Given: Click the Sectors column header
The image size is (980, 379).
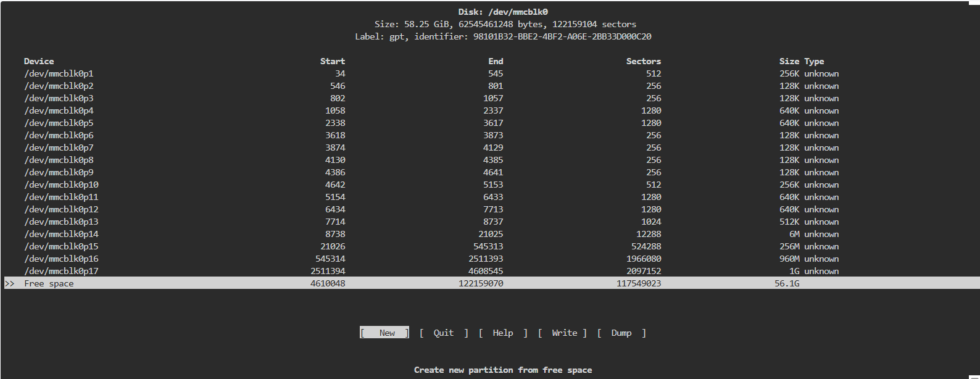Looking at the screenshot, I should pyautogui.click(x=643, y=61).
